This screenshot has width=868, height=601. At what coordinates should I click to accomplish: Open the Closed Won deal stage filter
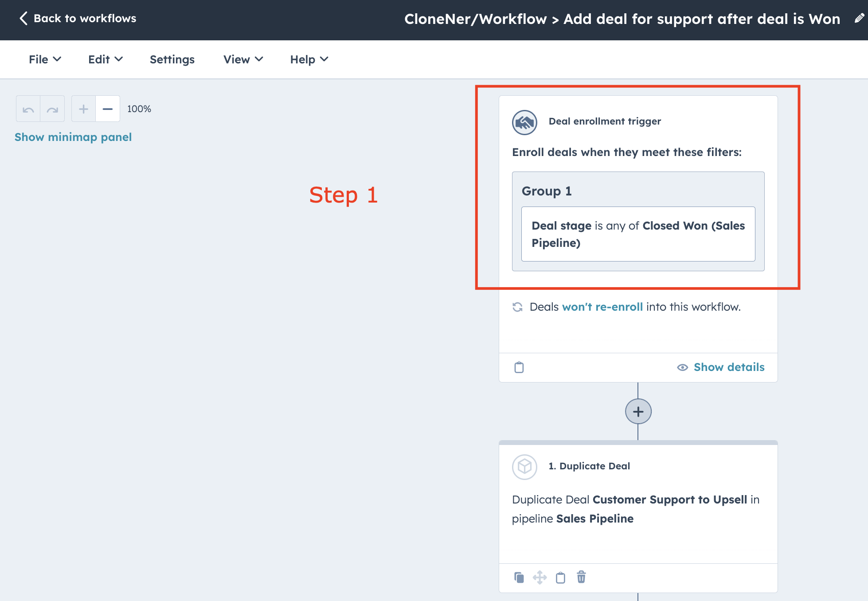point(638,234)
